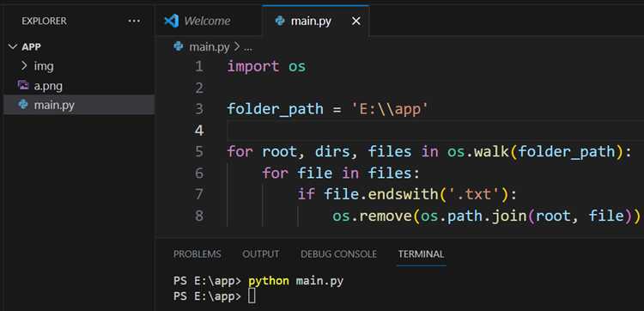Click 'endswith' on line 7
Image resolution: width=644 pixels, height=311 pixels.
(403, 194)
